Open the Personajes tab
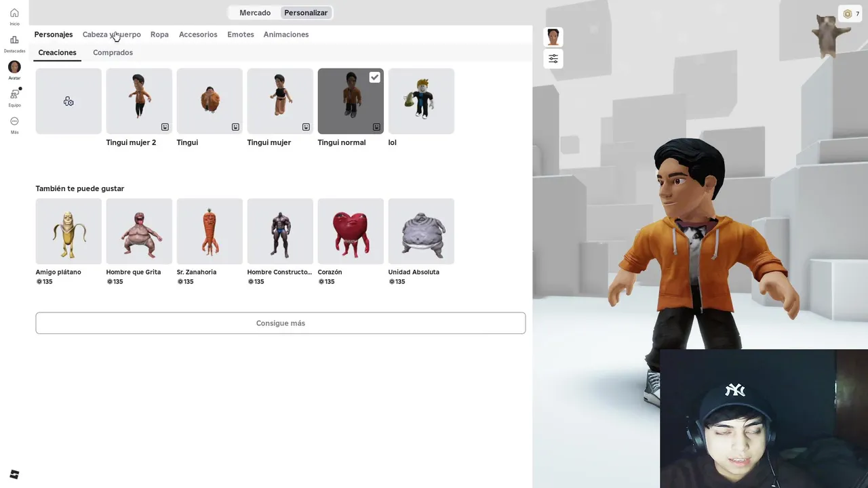 pos(54,35)
